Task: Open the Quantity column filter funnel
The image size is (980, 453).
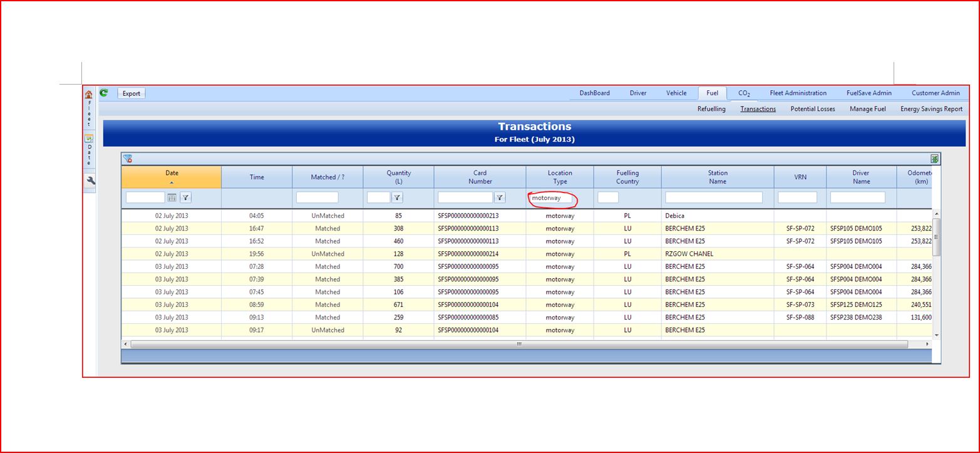Action: click(397, 197)
